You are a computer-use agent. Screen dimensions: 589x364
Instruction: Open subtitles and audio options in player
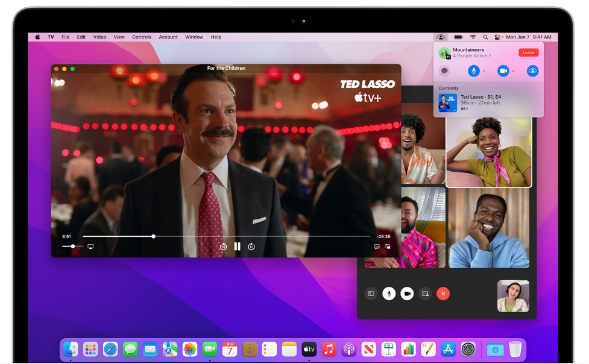click(377, 246)
